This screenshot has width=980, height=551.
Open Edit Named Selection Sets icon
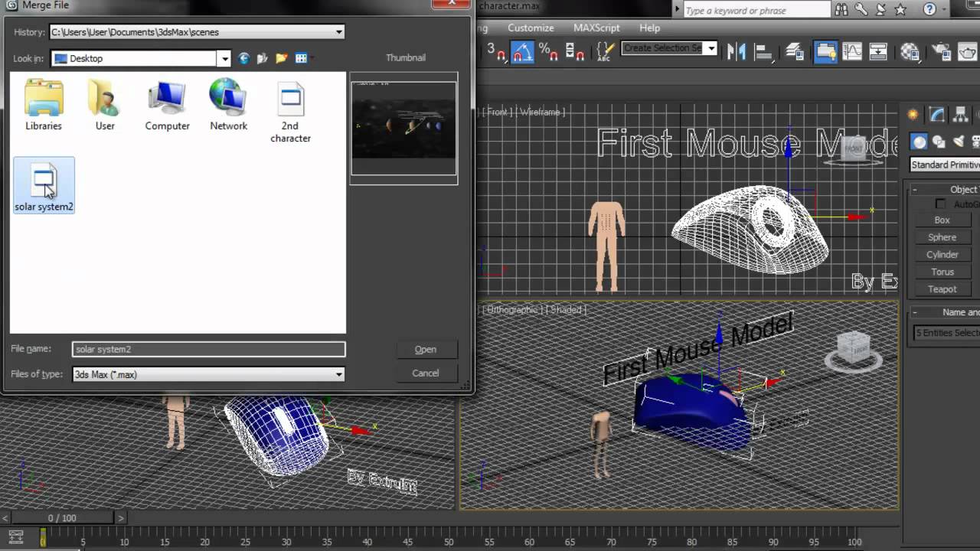click(604, 51)
